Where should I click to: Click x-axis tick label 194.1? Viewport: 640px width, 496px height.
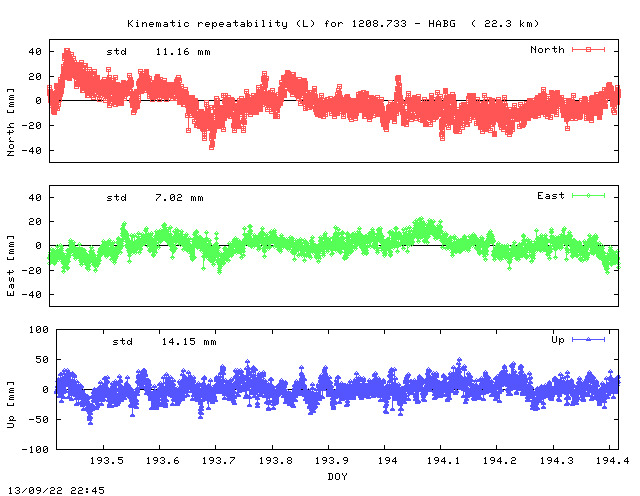point(443,460)
